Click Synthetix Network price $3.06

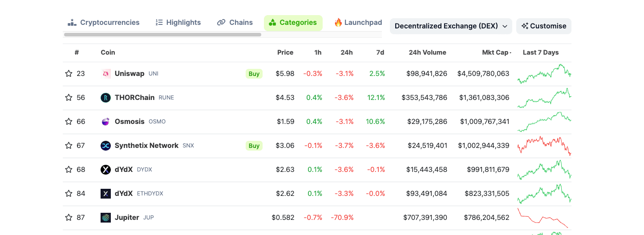[285, 146]
